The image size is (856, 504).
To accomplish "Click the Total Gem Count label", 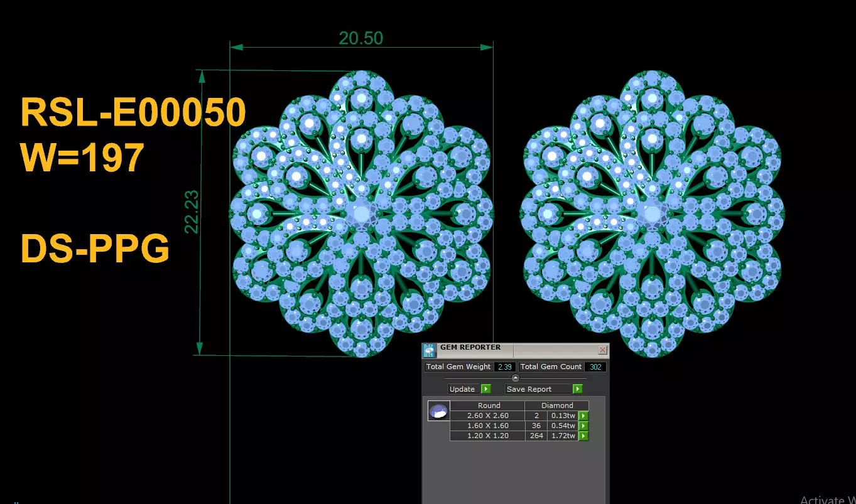I will coord(551,367).
